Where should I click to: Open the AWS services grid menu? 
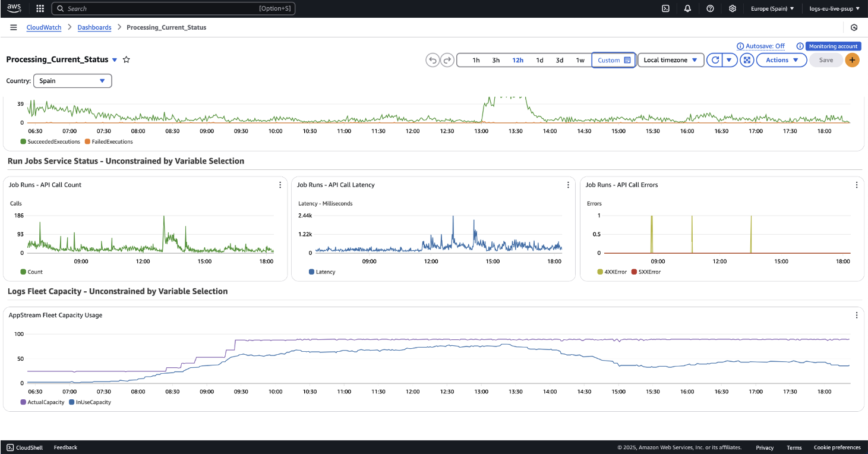click(40, 8)
